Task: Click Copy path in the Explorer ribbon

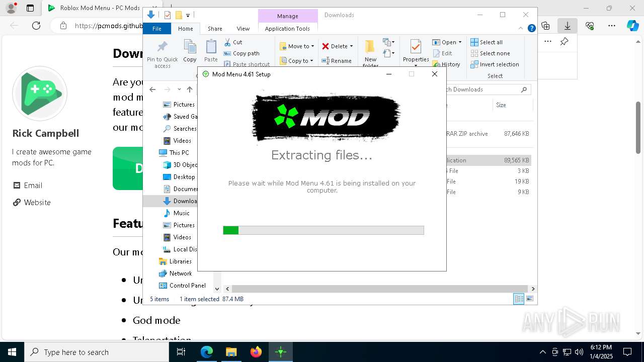Action: (x=242, y=53)
